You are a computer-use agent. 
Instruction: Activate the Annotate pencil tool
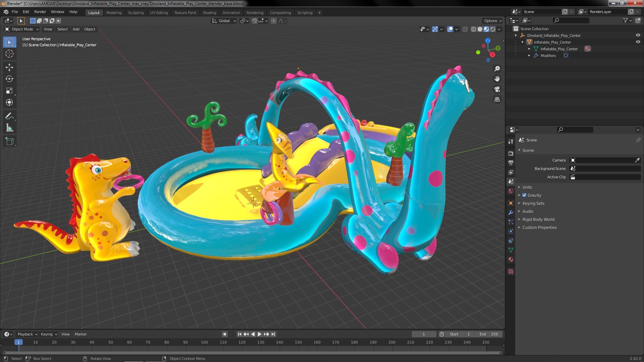point(9,116)
